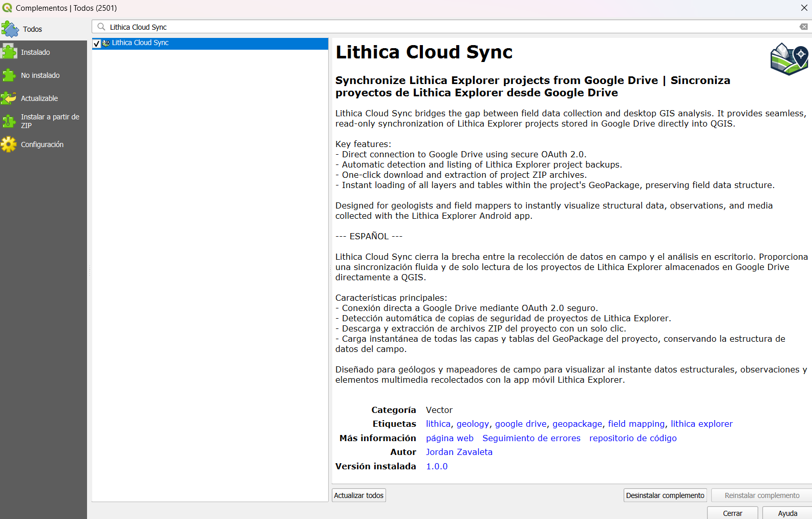This screenshot has width=812, height=519.
Task: Select the Actualizable tab
Action: tap(44, 98)
